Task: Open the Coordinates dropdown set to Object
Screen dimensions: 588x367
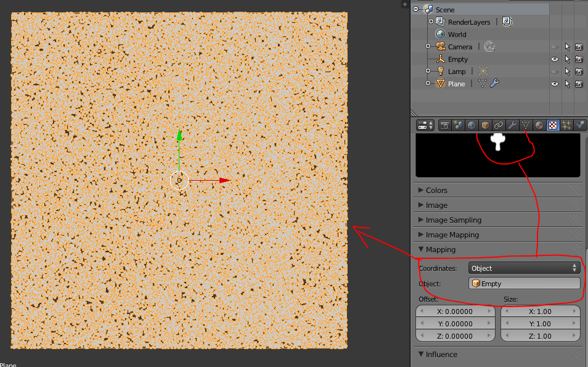Action: [x=525, y=268]
